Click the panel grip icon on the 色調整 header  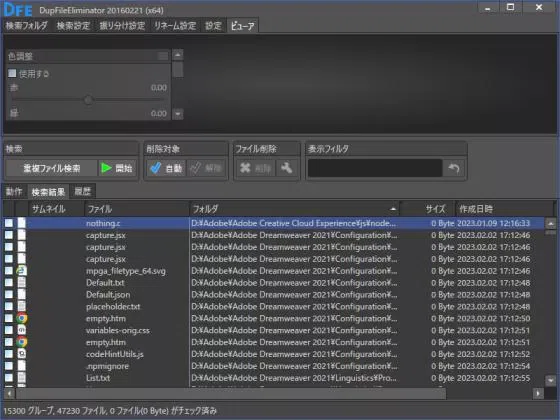click(x=162, y=56)
